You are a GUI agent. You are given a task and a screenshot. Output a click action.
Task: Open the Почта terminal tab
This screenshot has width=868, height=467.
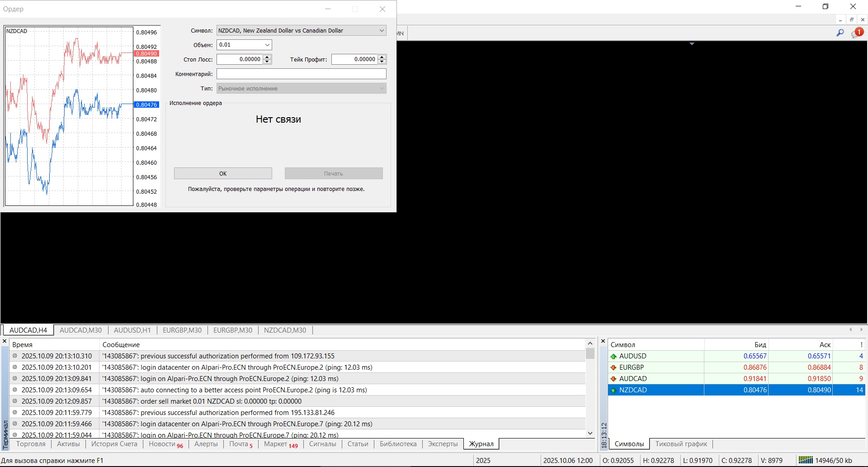pos(241,444)
